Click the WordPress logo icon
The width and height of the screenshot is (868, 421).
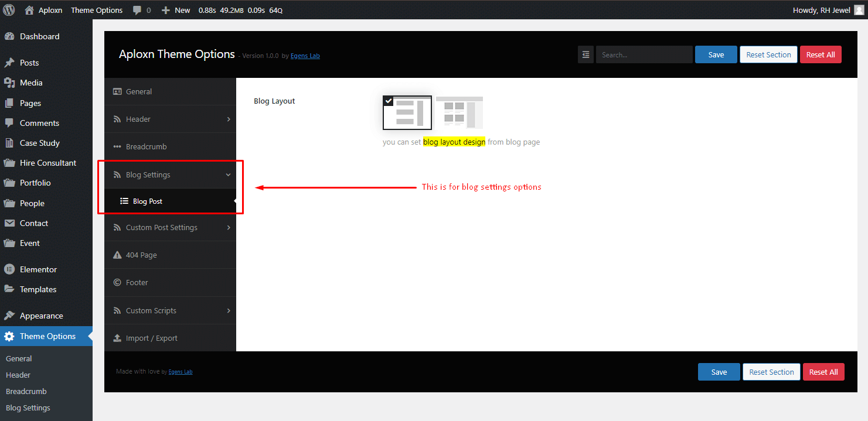[x=9, y=10]
